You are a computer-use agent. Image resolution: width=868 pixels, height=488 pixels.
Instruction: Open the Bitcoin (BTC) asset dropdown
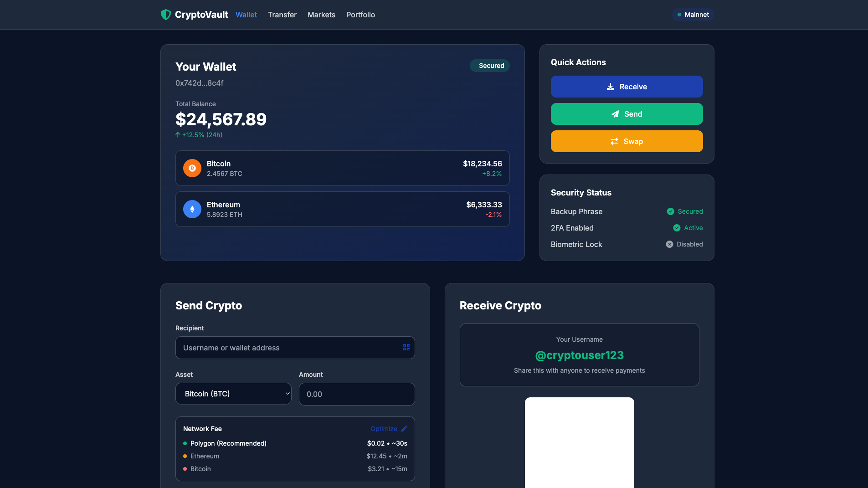pyautogui.click(x=233, y=394)
